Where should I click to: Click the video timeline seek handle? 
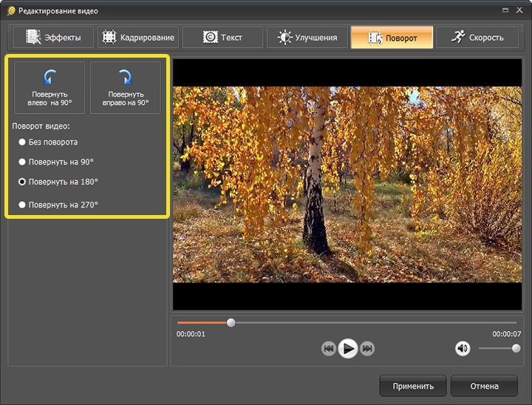tap(231, 323)
